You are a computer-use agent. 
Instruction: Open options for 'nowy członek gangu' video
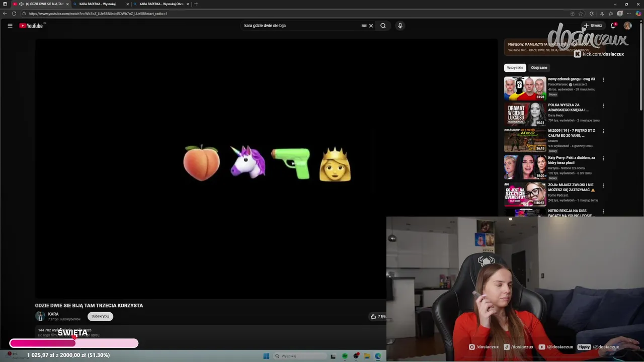(x=603, y=79)
